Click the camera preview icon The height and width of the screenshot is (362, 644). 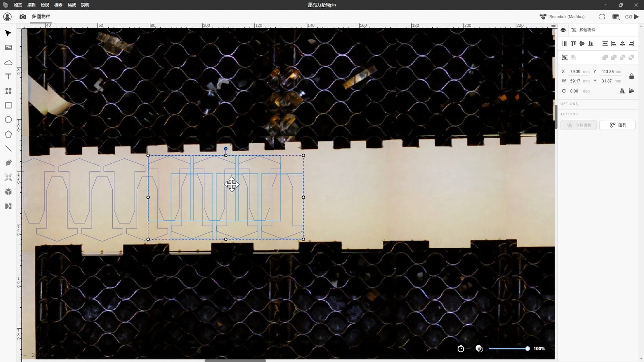tap(23, 16)
